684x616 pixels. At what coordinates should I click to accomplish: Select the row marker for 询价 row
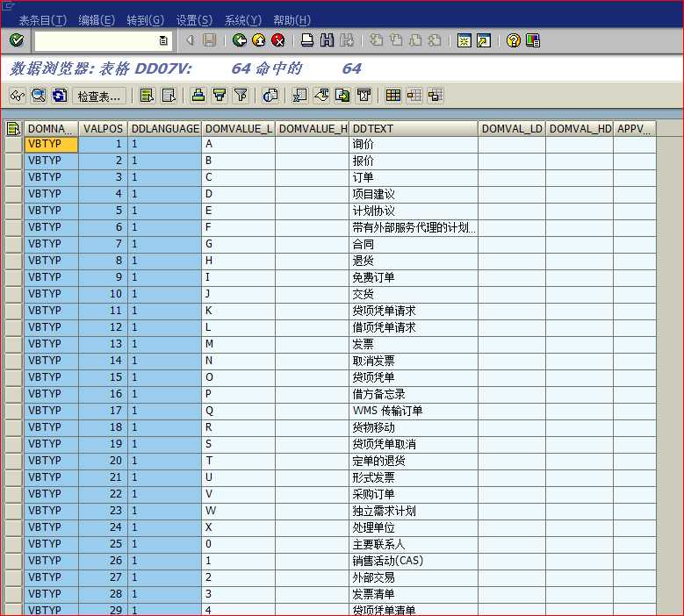click(x=13, y=144)
